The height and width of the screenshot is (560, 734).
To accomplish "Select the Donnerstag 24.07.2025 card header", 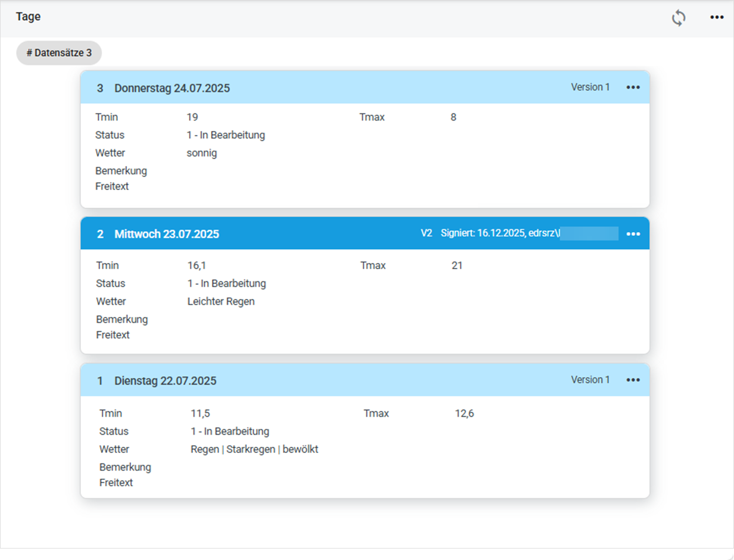I will click(365, 88).
